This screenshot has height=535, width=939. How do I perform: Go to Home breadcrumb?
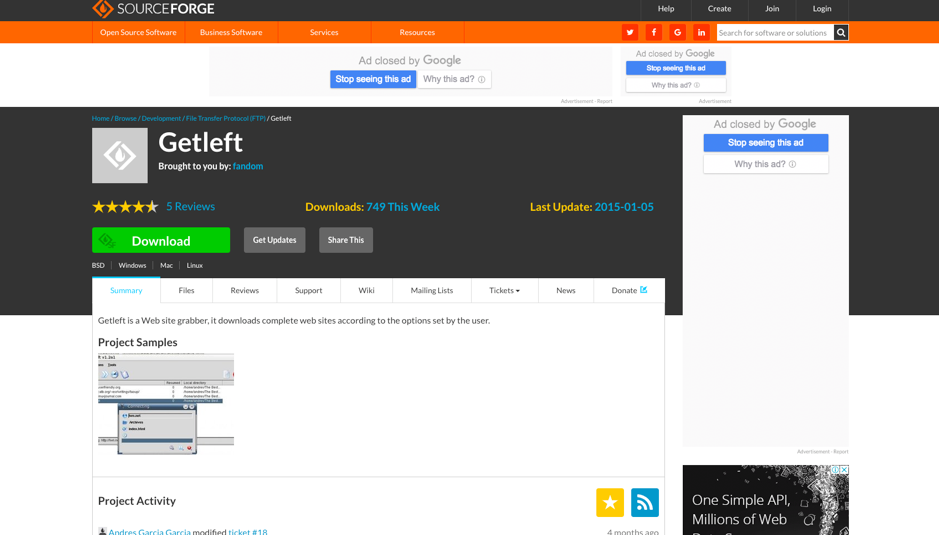(101, 119)
